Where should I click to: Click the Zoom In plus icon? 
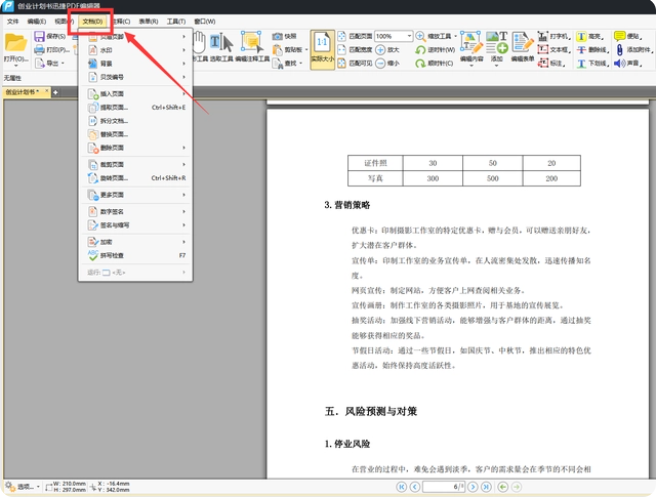380,50
